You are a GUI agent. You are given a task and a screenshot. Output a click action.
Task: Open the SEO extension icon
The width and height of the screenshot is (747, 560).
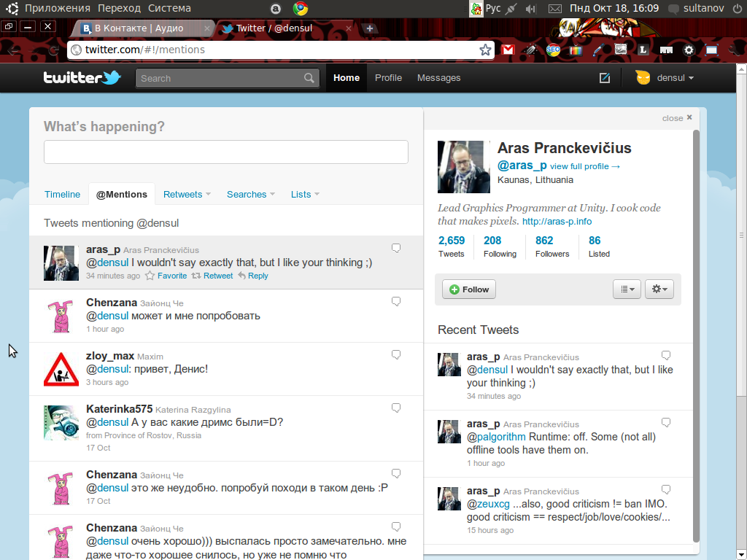pyautogui.click(x=553, y=50)
